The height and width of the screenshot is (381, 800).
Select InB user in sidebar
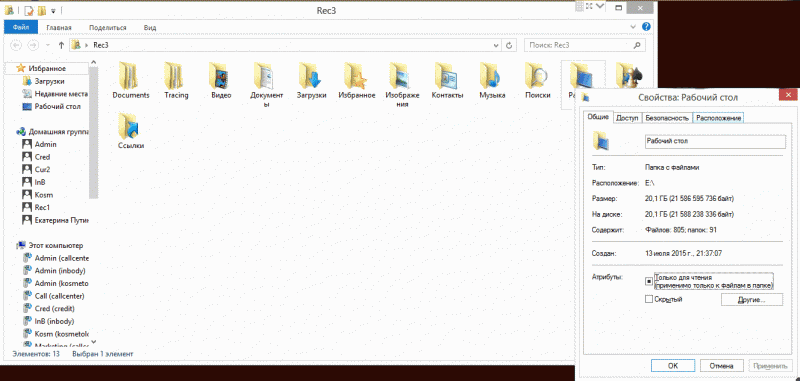point(35,182)
